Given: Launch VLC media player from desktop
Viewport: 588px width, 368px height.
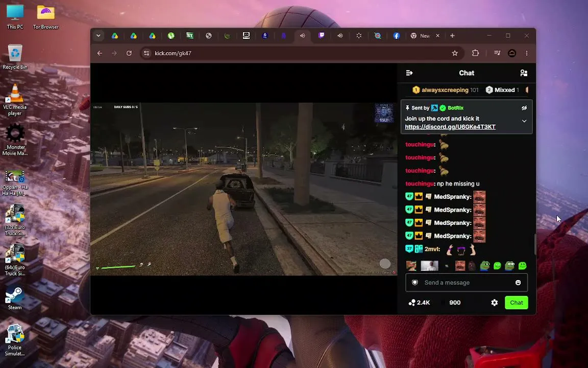Looking at the screenshot, I should click(x=15, y=100).
